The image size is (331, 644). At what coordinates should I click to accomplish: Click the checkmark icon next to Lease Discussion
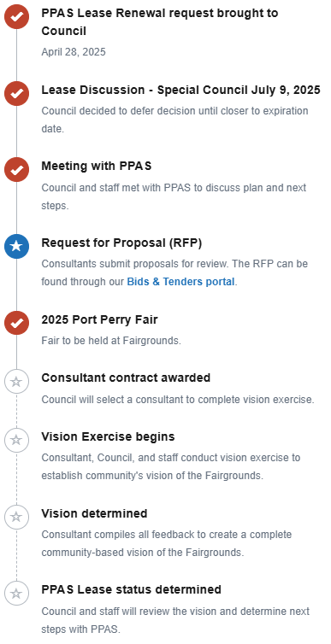pos(16,94)
